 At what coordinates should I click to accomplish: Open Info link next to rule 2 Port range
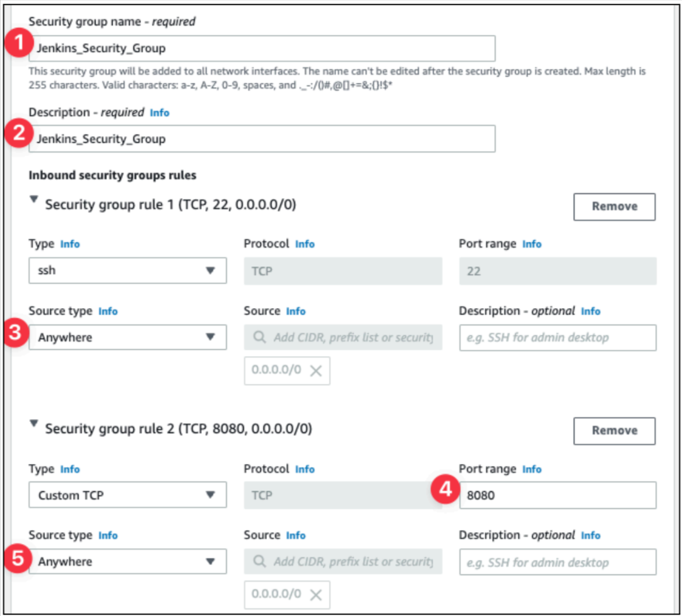tap(532, 469)
